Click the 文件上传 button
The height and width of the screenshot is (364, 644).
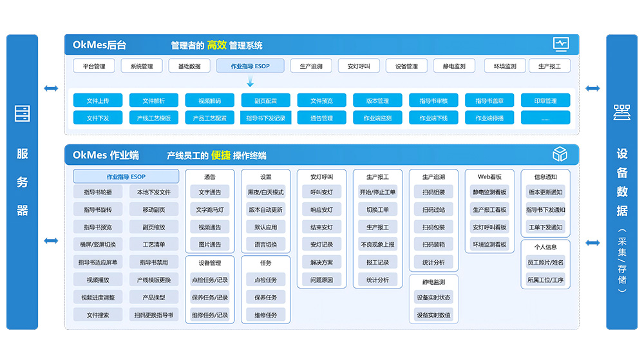tap(98, 101)
